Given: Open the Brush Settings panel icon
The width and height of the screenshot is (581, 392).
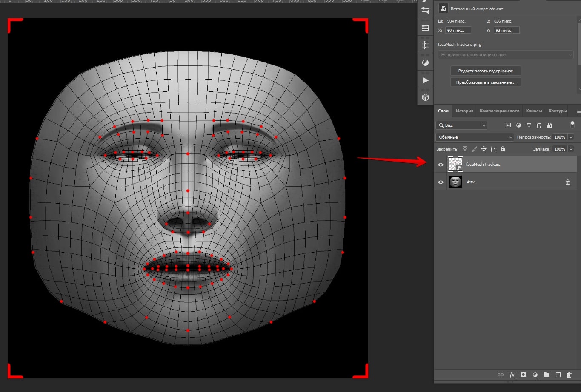Looking at the screenshot, I should coord(425,10).
